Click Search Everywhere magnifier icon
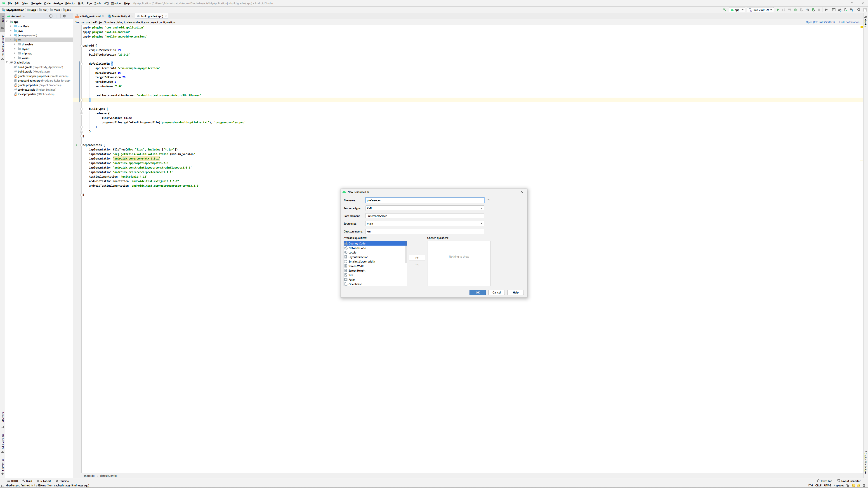Viewport: 868px width, 488px height. pos(859,10)
